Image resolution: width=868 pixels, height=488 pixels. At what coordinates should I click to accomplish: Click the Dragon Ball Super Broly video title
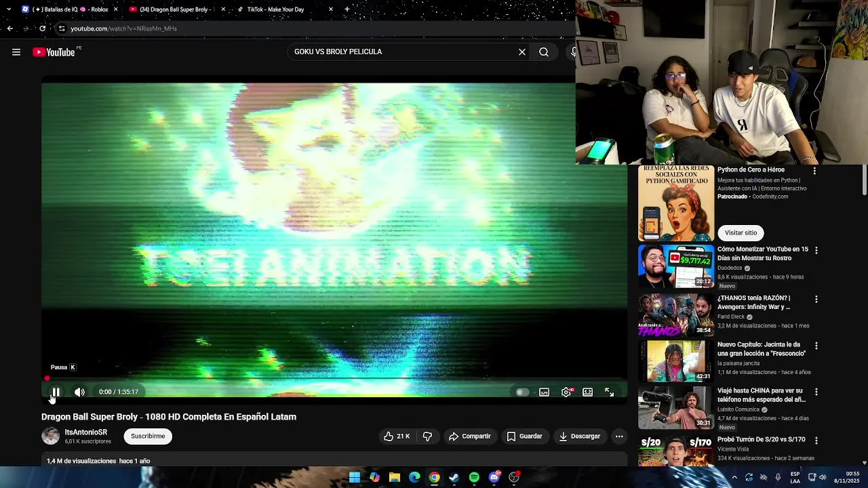tap(169, 417)
